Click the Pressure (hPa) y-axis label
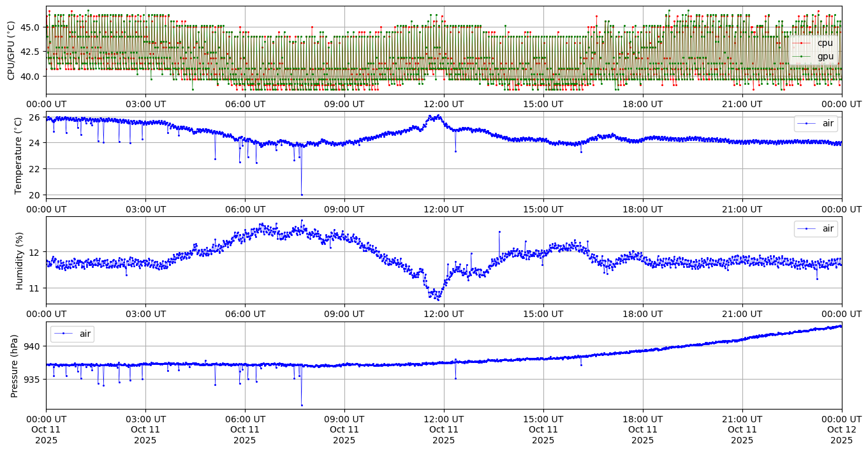 (x=15, y=366)
